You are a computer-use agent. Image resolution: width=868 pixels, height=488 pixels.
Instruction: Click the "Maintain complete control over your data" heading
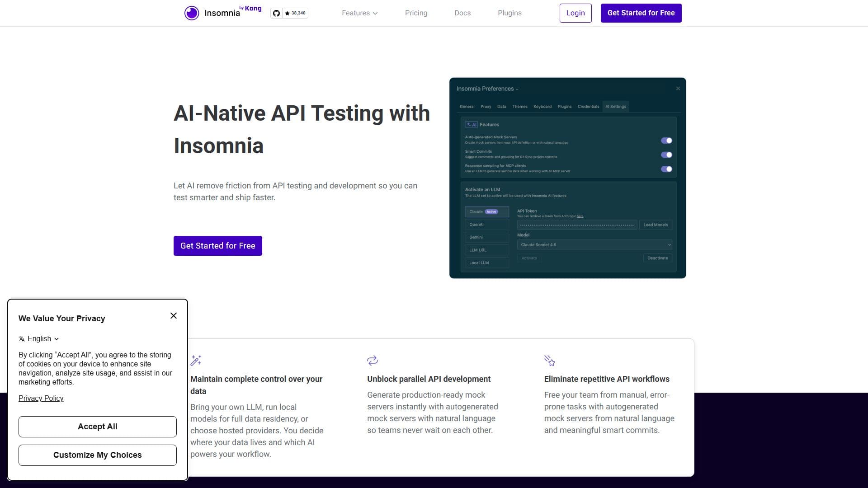(256, 385)
